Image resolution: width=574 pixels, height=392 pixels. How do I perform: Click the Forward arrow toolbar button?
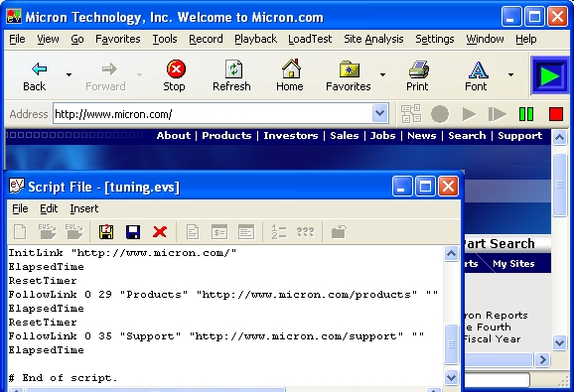tap(106, 75)
